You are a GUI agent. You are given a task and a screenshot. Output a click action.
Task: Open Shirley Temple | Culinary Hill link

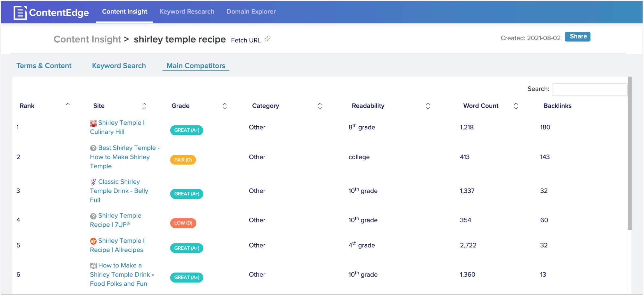(x=117, y=127)
